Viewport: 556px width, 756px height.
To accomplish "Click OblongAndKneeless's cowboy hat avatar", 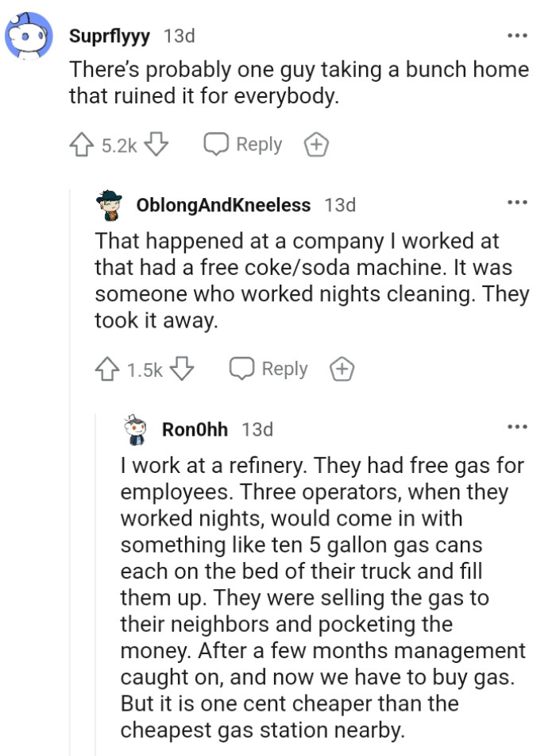I will (110, 204).
